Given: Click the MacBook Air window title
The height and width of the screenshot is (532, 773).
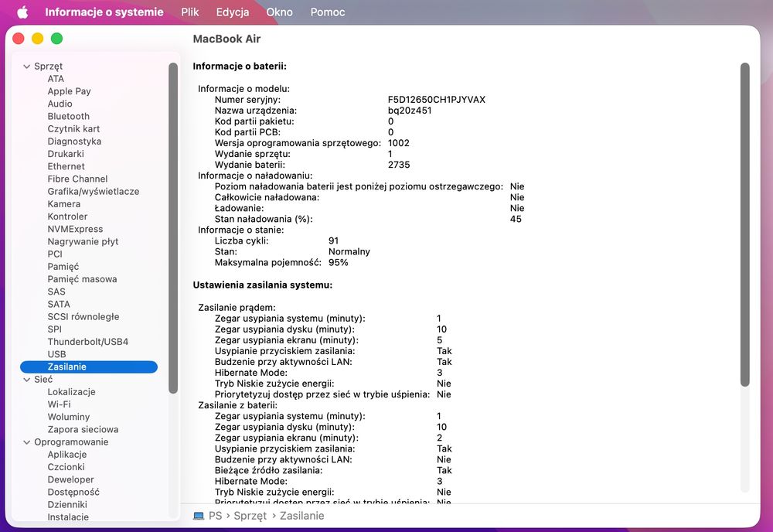Looking at the screenshot, I should pos(226,39).
